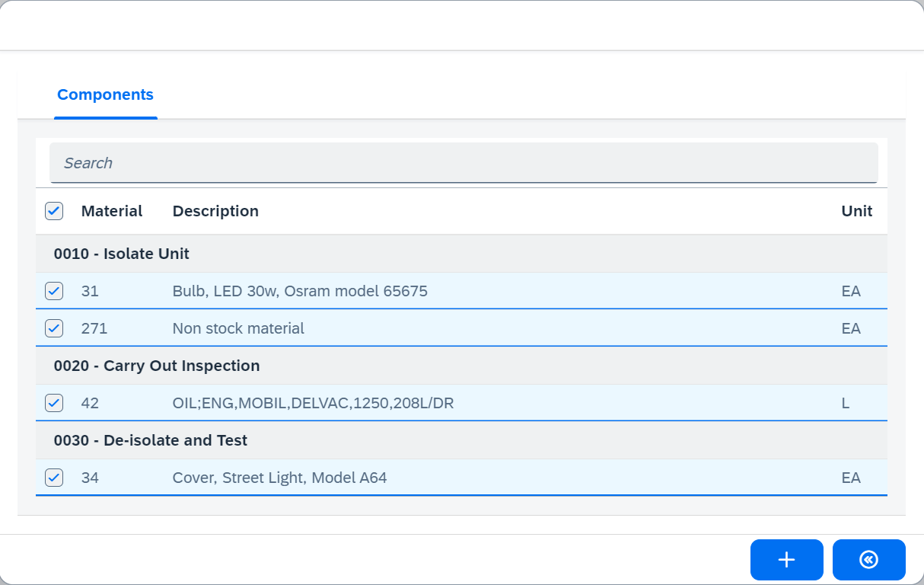Image resolution: width=924 pixels, height=585 pixels.
Task: Click the Material column header
Action: pos(112,211)
